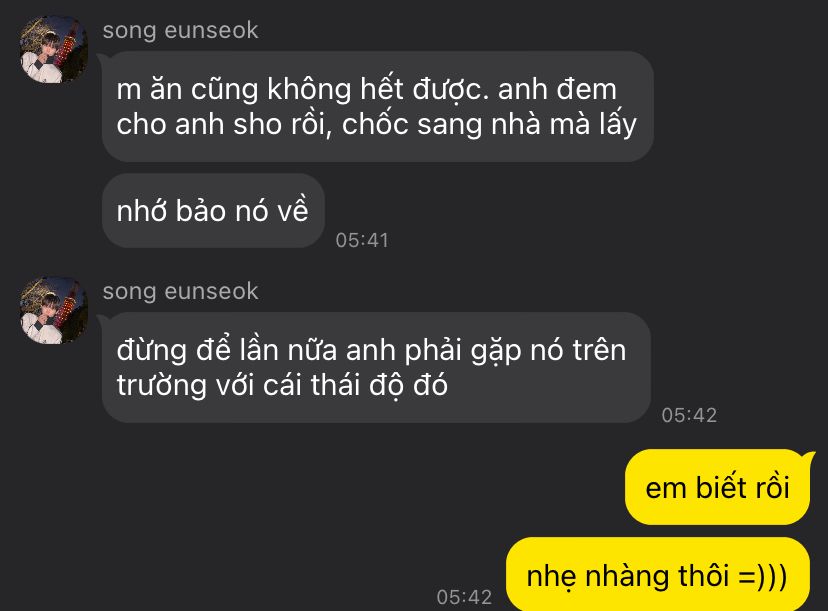Tap the yellow 'nhẹ nhàng thôi' bubble

[657, 574]
